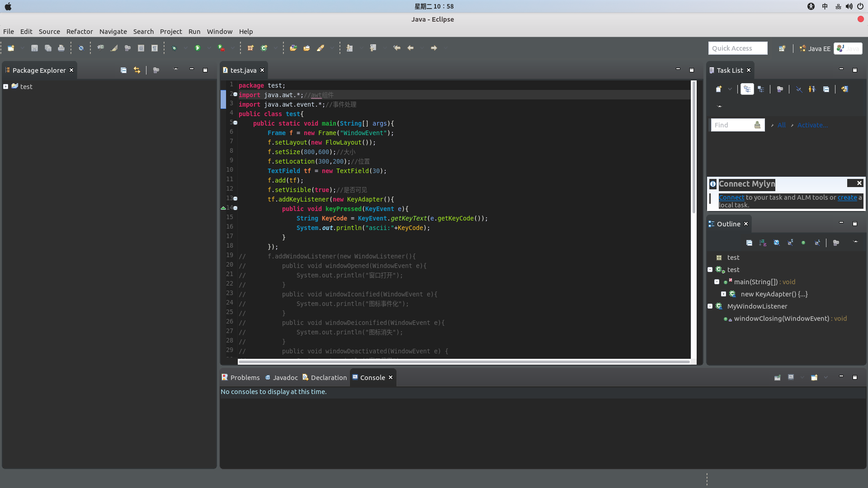868x488 pixels.
Task: Click the Find field in Task List
Action: click(737, 125)
